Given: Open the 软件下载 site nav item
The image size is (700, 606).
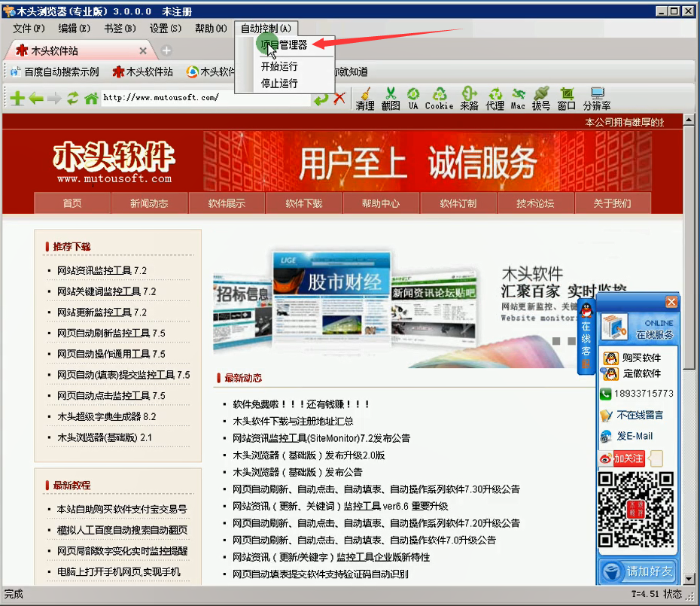Looking at the screenshot, I should pyautogui.click(x=304, y=204).
